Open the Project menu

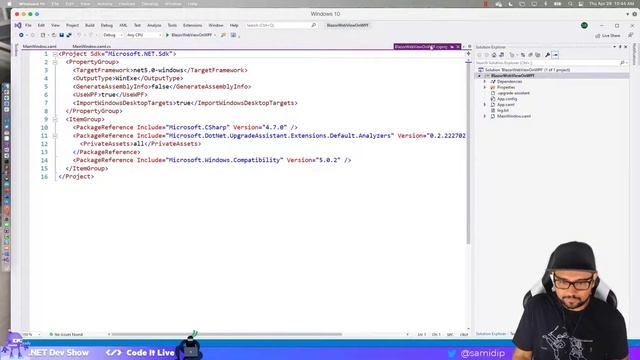coord(72,25)
